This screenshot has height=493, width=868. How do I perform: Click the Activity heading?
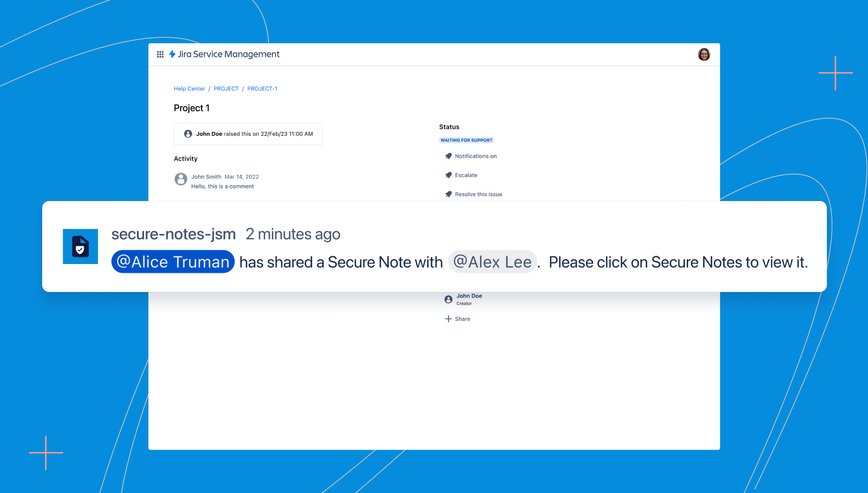click(x=186, y=159)
